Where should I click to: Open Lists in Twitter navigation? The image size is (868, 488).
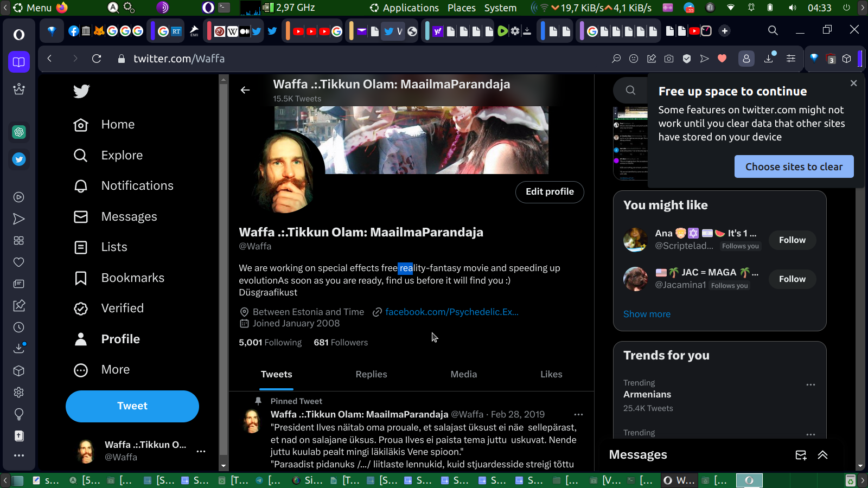click(100, 247)
